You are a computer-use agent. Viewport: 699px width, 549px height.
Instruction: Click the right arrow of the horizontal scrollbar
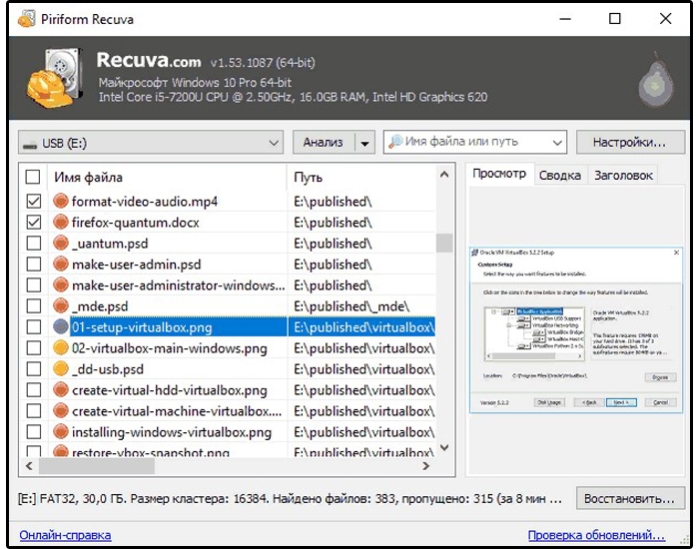[x=426, y=466]
